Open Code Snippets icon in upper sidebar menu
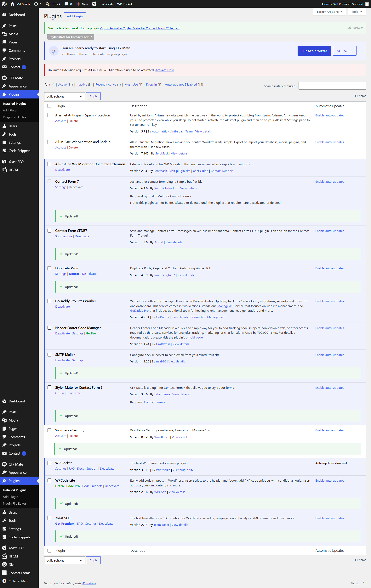The image size is (371, 588). pos(4,151)
